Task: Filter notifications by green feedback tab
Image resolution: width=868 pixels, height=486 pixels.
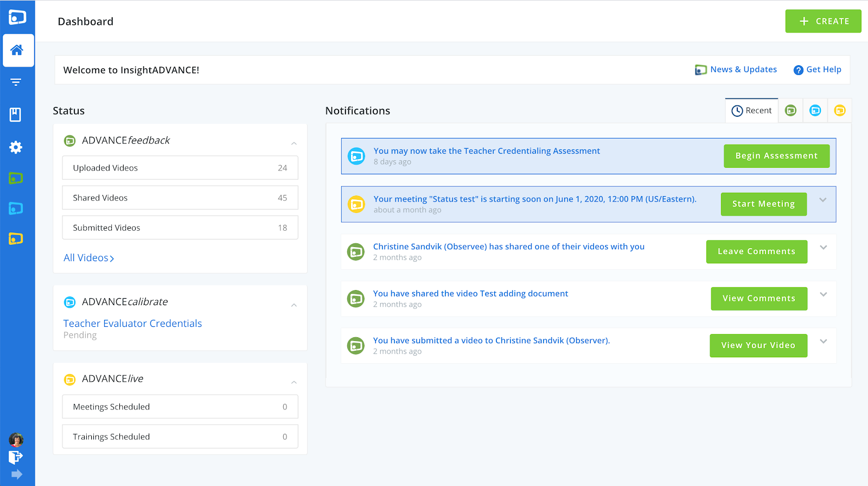Action: click(x=791, y=111)
